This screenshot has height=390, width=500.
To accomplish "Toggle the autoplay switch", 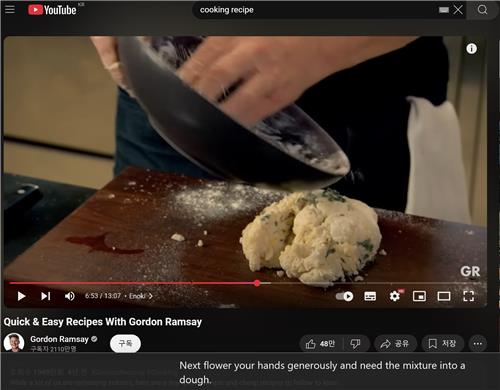I will [345, 296].
